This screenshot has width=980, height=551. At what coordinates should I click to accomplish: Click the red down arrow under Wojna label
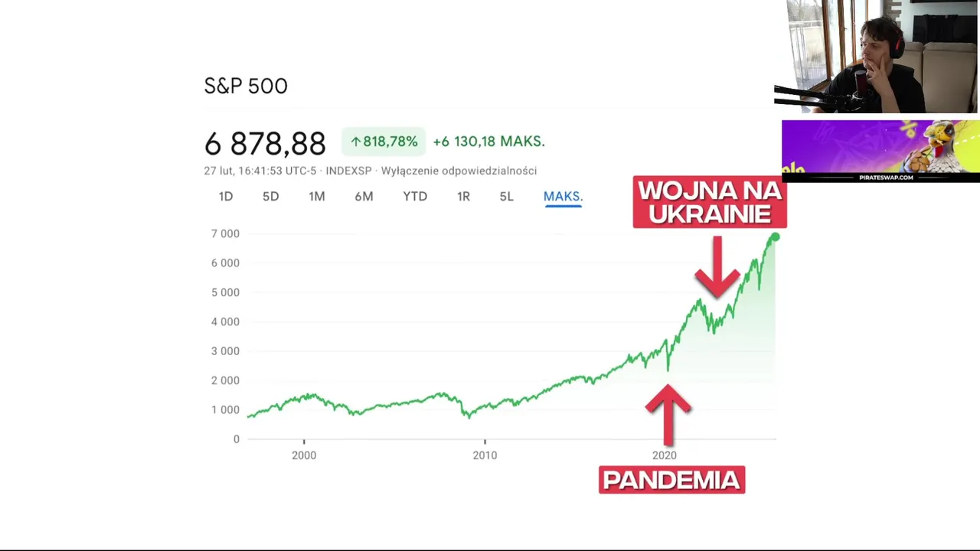(717, 268)
